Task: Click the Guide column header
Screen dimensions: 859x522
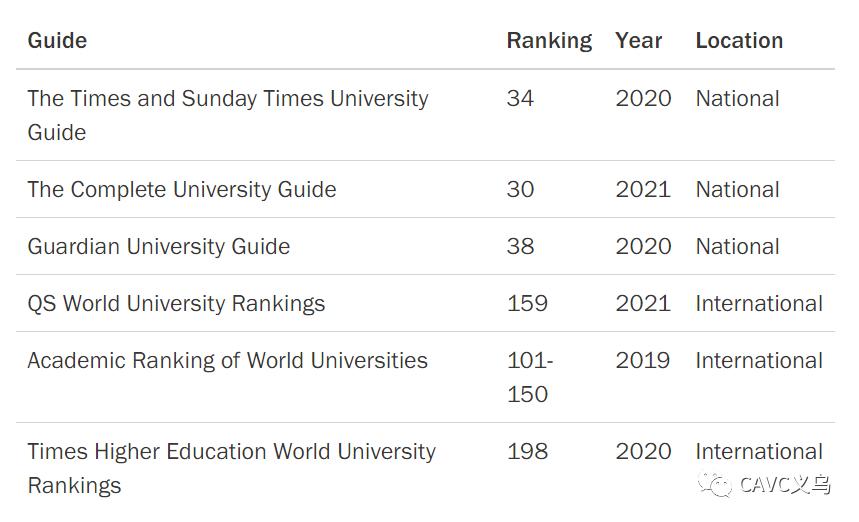Action: click(57, 41)
